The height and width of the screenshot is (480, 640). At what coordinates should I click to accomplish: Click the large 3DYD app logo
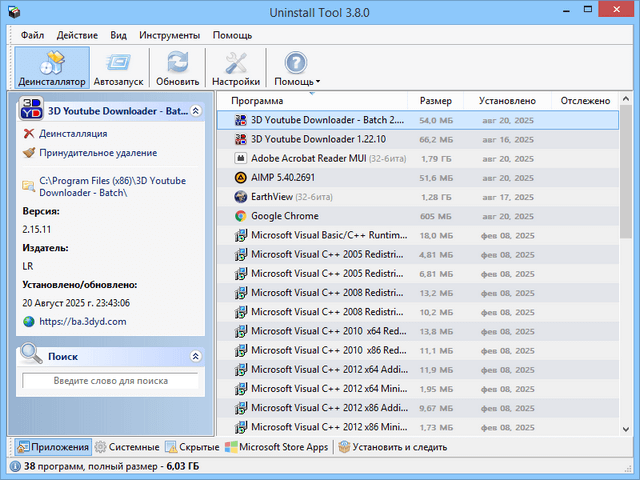click(31, 109)
